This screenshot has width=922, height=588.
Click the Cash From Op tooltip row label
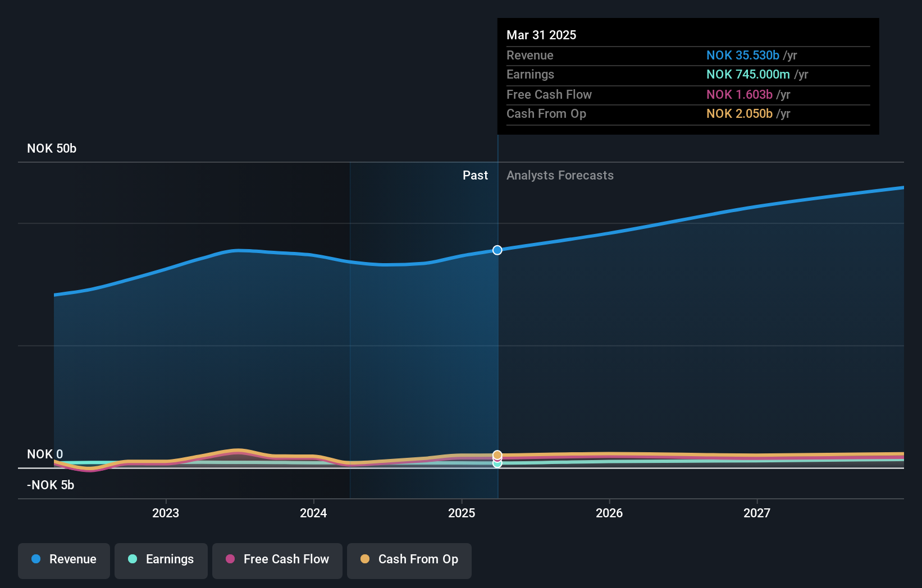tap(546, 114)
